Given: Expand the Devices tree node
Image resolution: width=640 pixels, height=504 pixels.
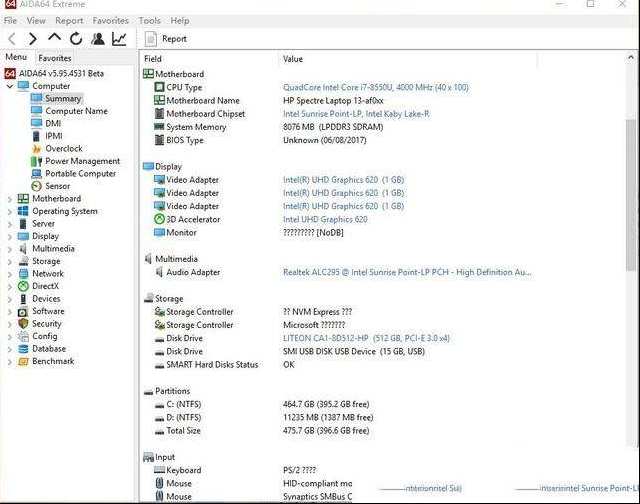Looking at the screenshot, I should (x=10, y=299).
